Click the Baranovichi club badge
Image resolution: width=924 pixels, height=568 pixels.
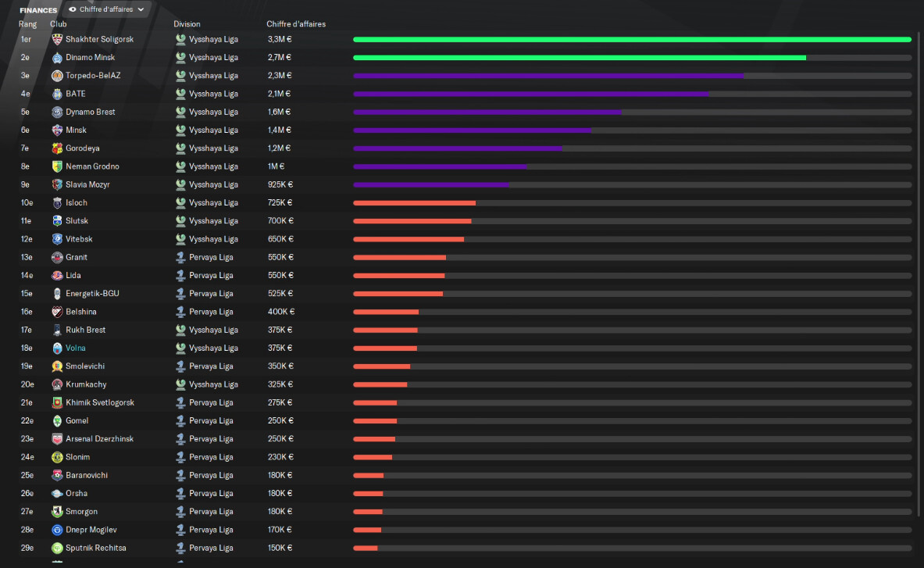pyautogui.click(x=57, y=476)
